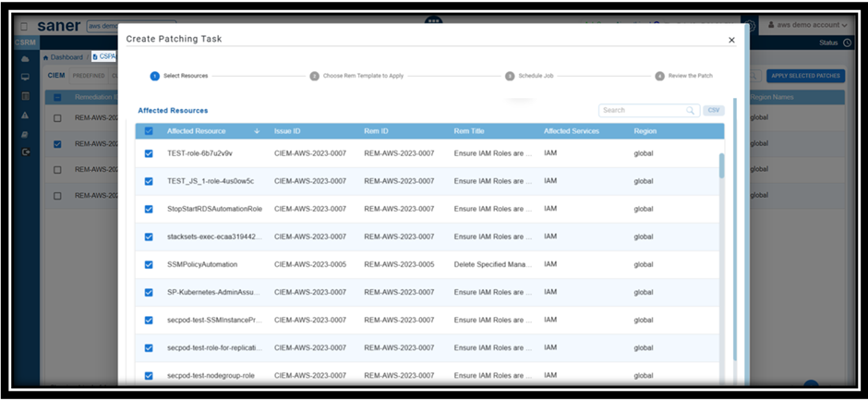Uncheck TEST_JS_1-role-4us0ow5c row checkbox
The width and height of the screenshot is (868, 401).
149,181
